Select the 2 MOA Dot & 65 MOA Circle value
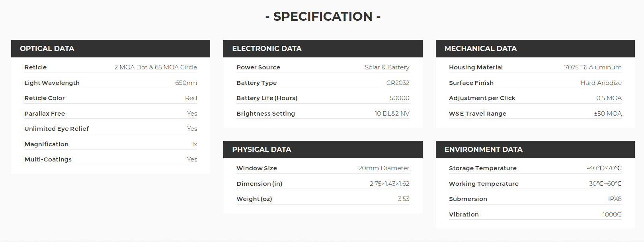The width and height of the screenshot is (644, 242). click(156, 67)
